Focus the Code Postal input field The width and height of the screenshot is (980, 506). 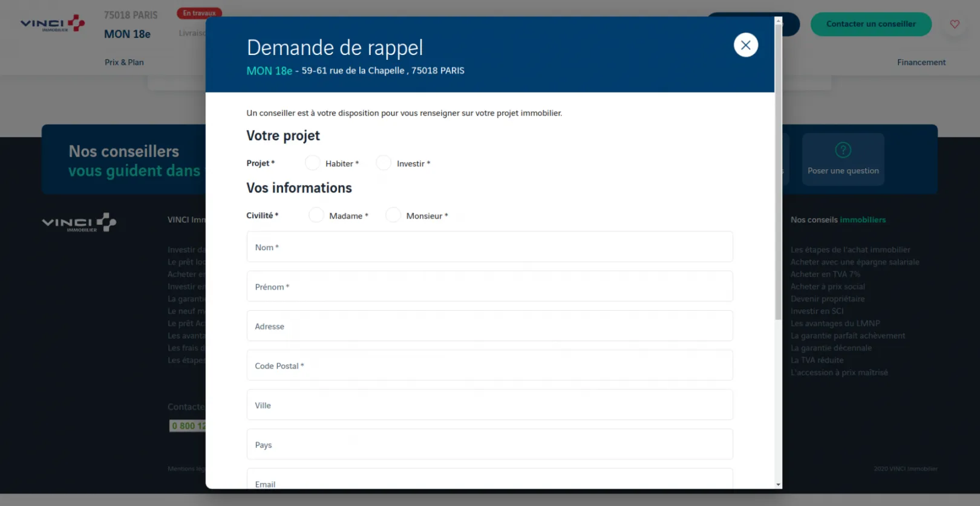(x=489, y=365)
